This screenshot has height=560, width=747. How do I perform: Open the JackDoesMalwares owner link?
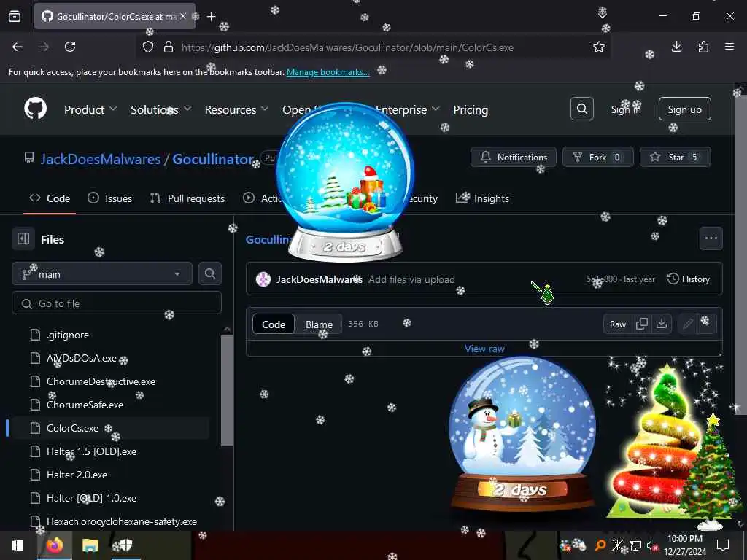click(101, 158)
